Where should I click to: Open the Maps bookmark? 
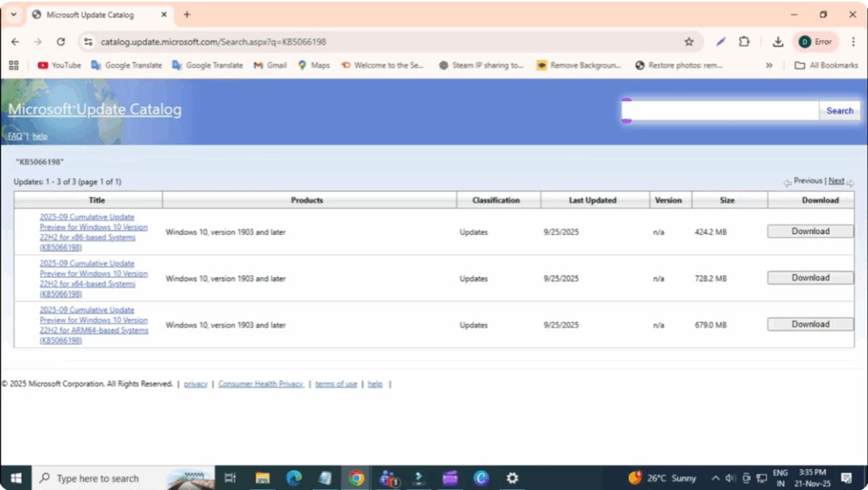pos(314,65)
